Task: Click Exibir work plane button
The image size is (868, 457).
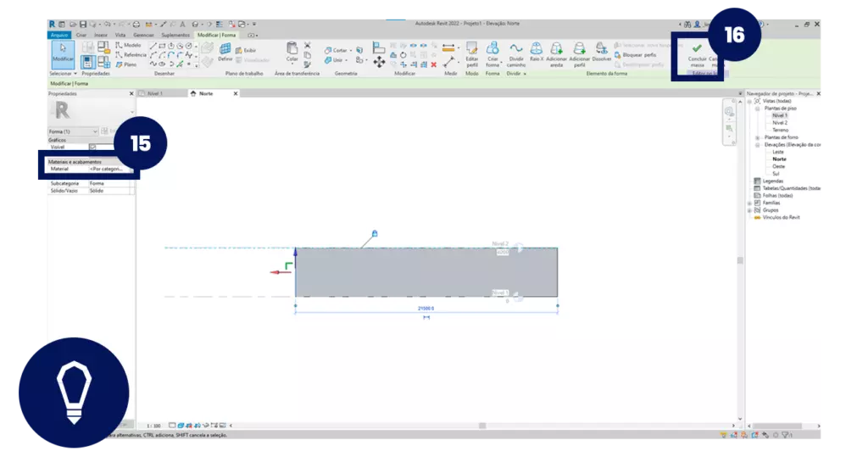Action: (x=246, y=50)
